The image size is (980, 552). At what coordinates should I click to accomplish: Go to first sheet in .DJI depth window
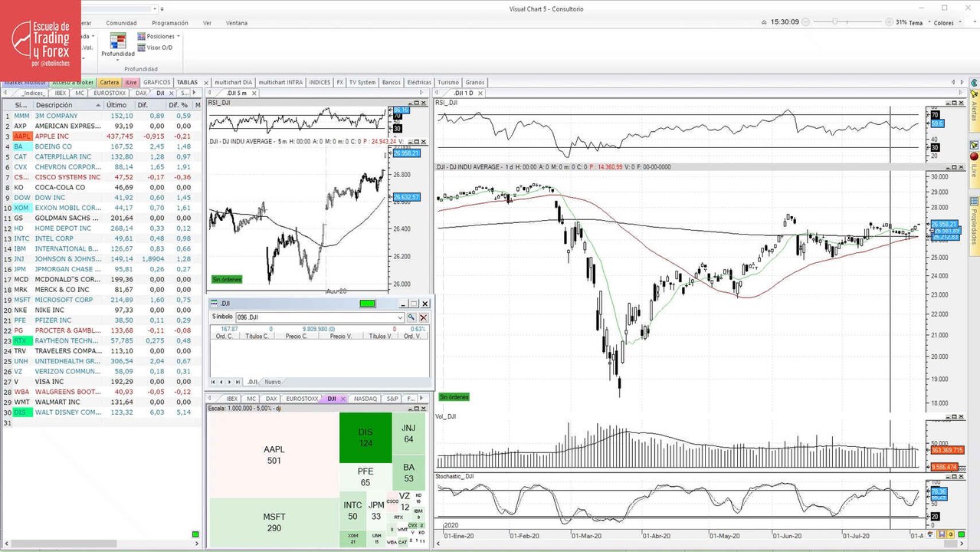[x=214, y=381]
